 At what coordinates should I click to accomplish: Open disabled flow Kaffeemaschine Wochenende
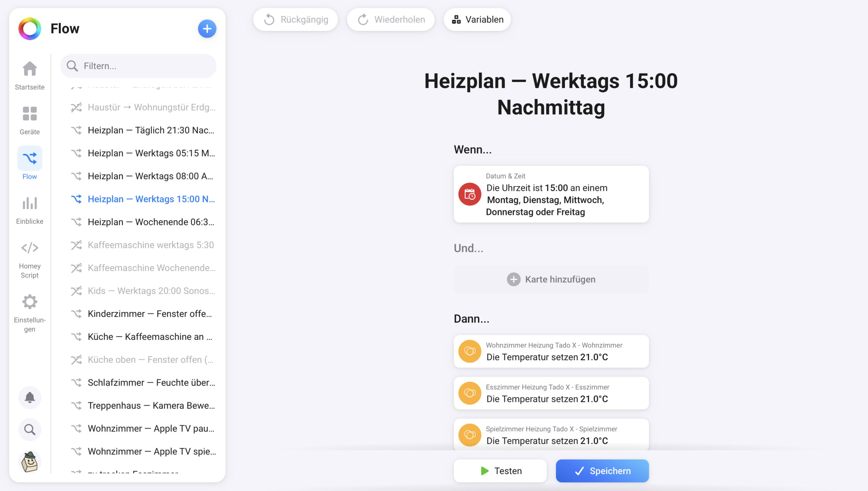[x=143, y=268]
